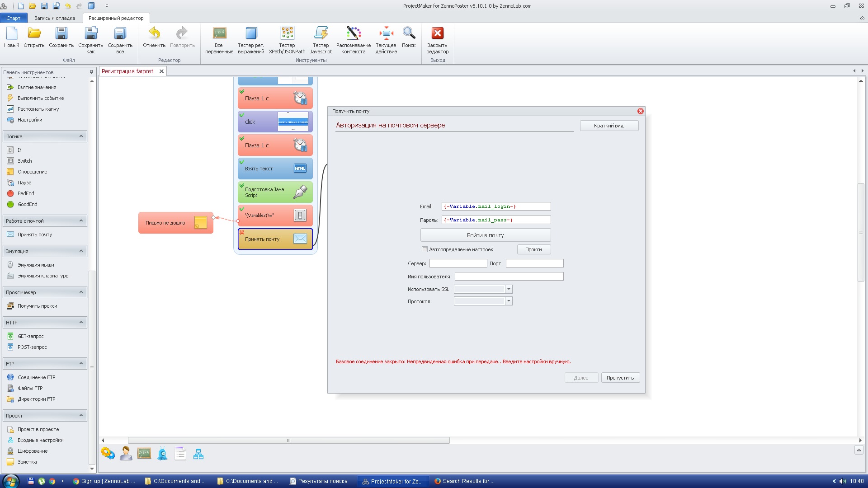Open the log list icon in bottom bar
868x488 pixels.
coord(180,453)
